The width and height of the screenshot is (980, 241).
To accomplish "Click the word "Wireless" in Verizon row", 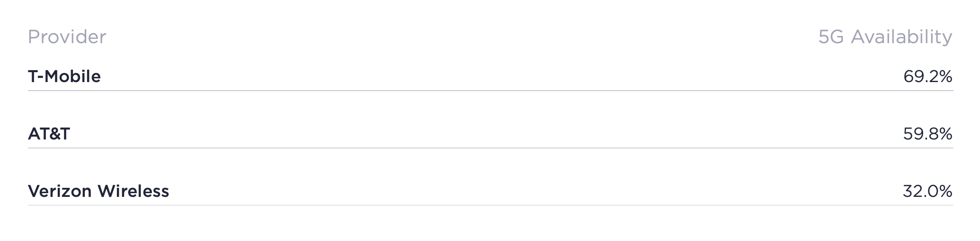I will click(x=133, y=191).
